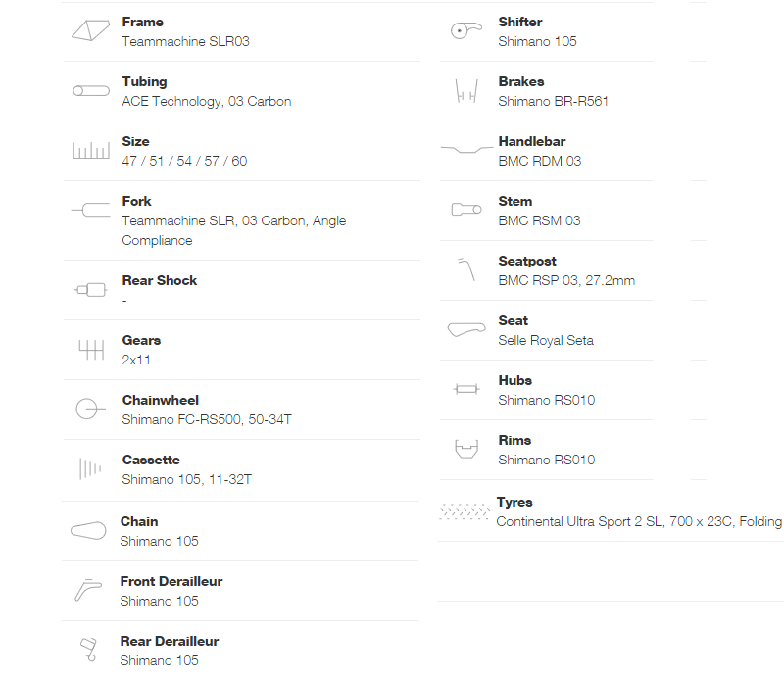Click the Rear Derailleur icon
784x679 pixels.
pyautogui.click(x=88, y=650)
